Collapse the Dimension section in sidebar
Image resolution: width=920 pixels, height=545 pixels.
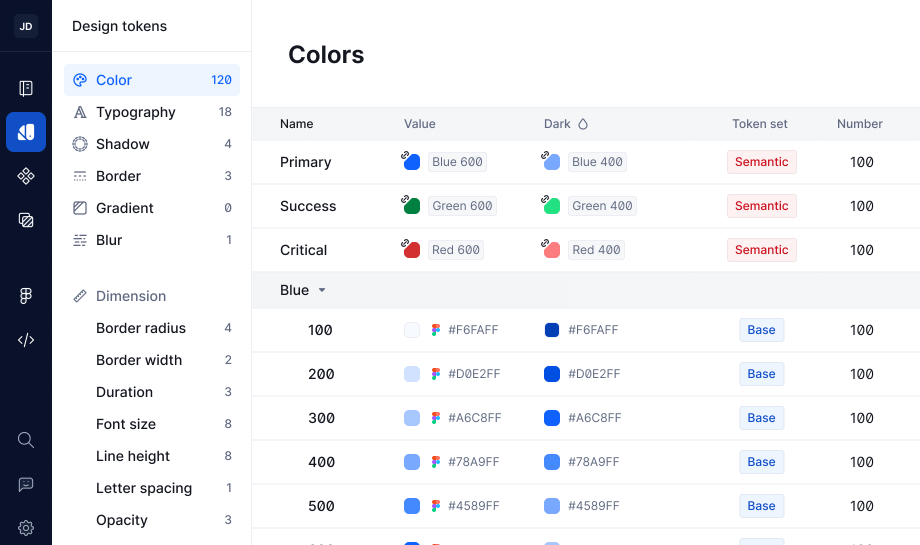130,296
